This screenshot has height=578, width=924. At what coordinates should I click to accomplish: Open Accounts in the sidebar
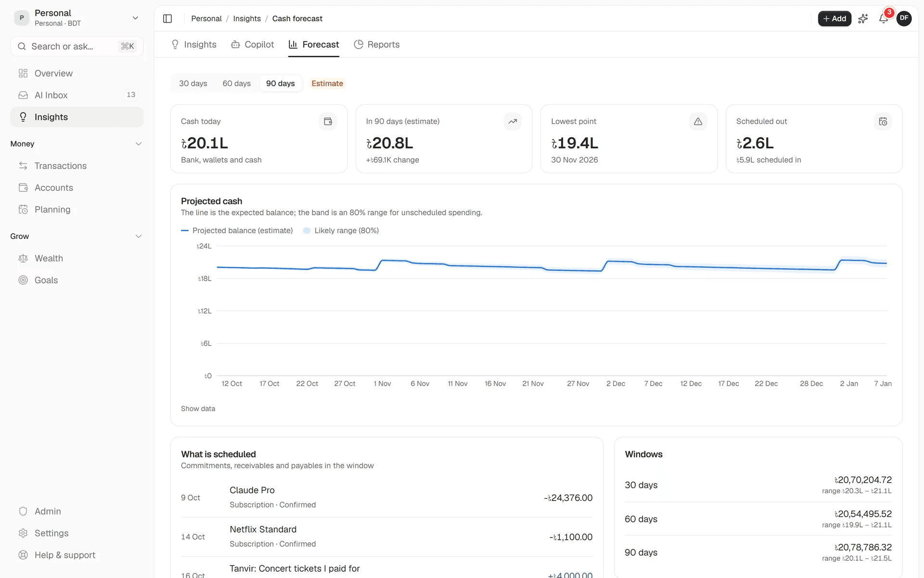click(77, 187)
